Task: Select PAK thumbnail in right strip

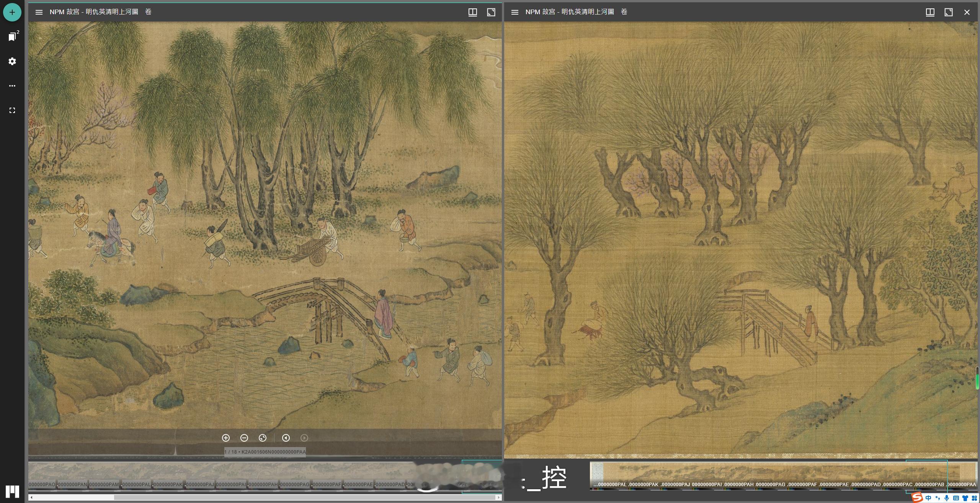Action: pyautogui.click(x=644, y=476)
